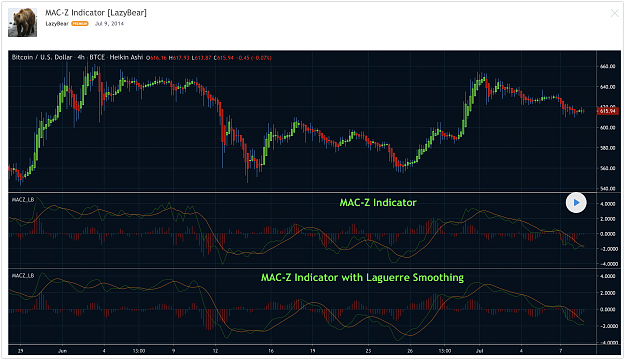Click the title 'MAC-Z Indicator [LazyBear]'

pyautogui.click(x=96, y=12)
